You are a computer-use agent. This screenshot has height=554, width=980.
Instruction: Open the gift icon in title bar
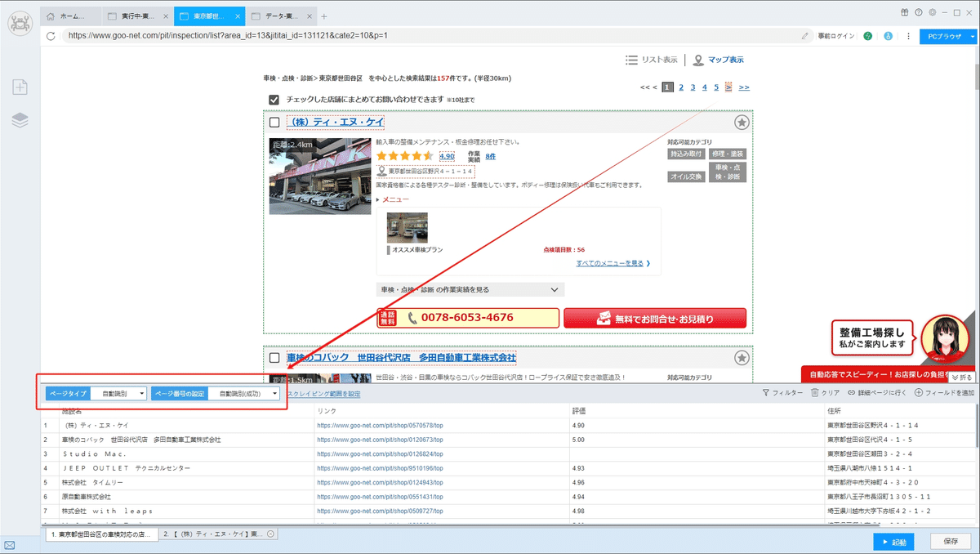(x=905, y=12)
